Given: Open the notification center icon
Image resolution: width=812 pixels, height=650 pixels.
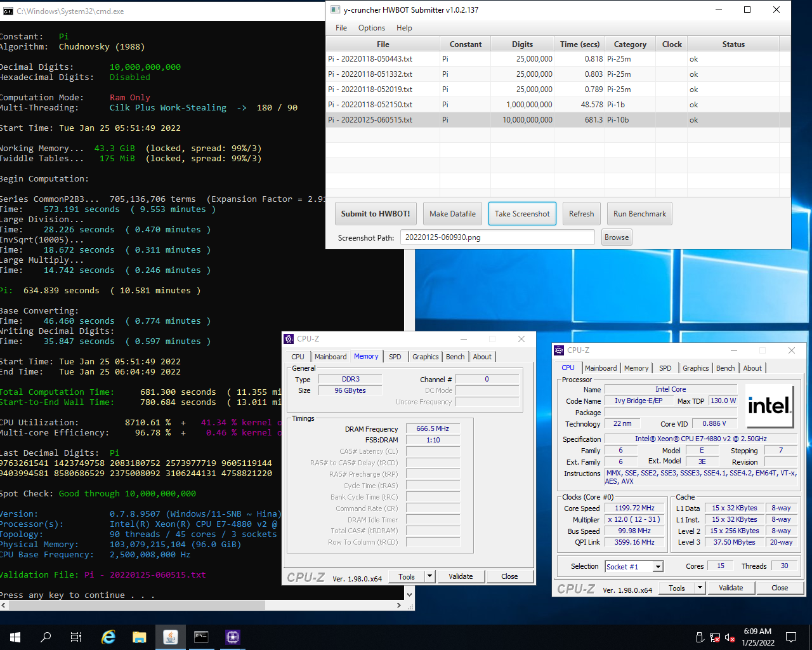Looking at the screenshot, I should 791,637.
